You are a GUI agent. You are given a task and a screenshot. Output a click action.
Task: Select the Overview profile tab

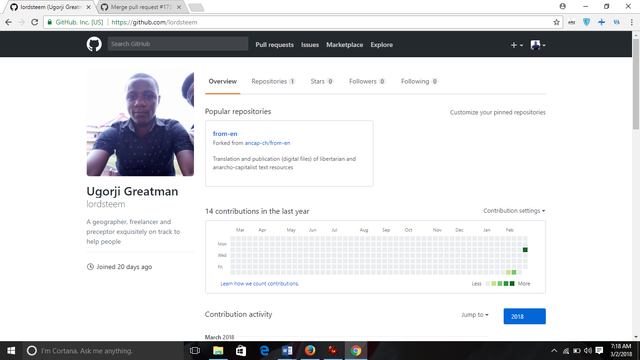click(222, 81)
